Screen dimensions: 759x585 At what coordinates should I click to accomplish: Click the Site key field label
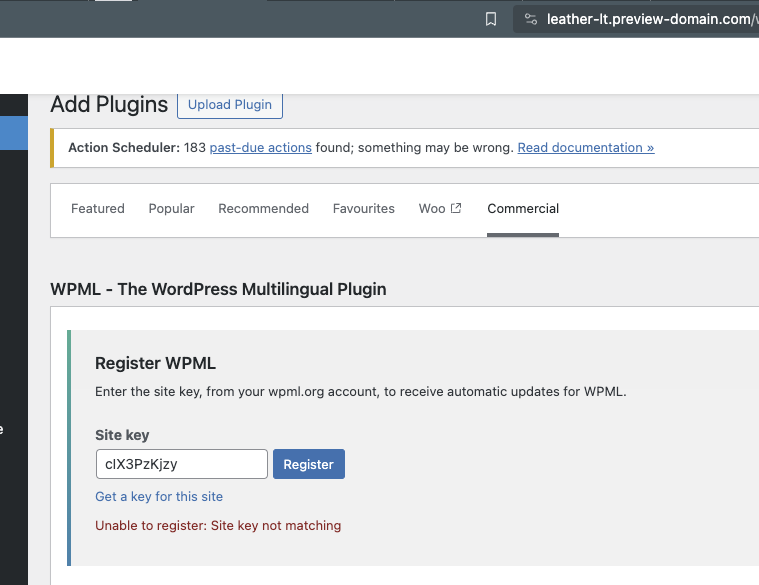122,435
